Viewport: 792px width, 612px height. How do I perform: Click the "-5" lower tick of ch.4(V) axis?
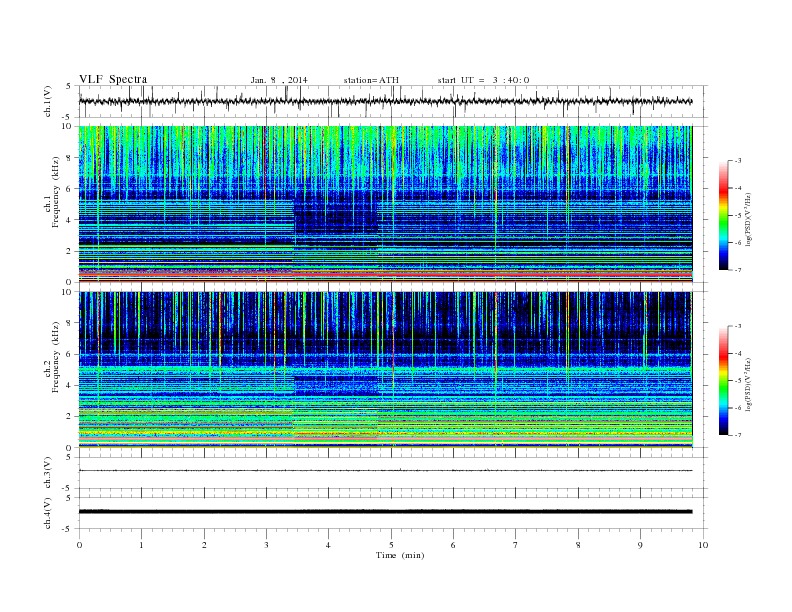point(67,529)
